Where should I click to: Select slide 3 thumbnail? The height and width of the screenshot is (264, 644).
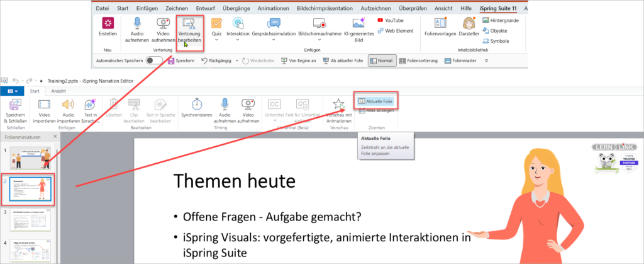click(30, 220)
